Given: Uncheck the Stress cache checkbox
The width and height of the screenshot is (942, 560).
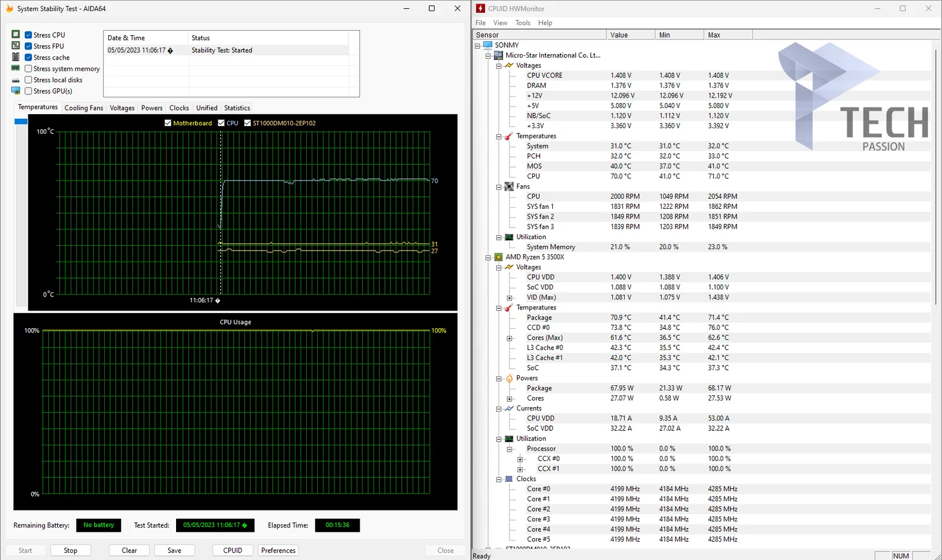Looking at the screenshot, I should pos(28,57).
